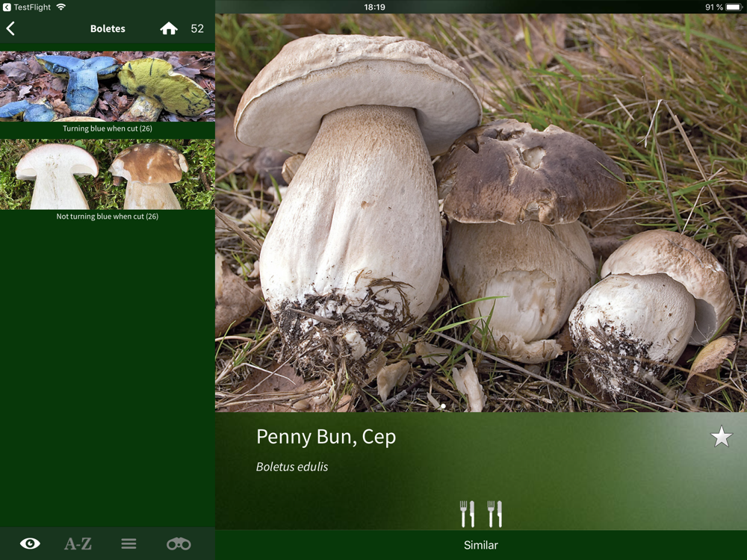747x560 pixels.
Task: Click the 'Not turning blue when cut (26)' label
Action: [x=107, y=217]
